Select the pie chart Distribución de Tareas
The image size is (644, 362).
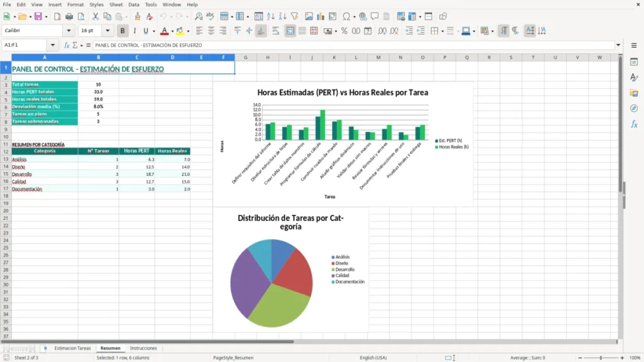pyautogui.click(x=291, y=271)
